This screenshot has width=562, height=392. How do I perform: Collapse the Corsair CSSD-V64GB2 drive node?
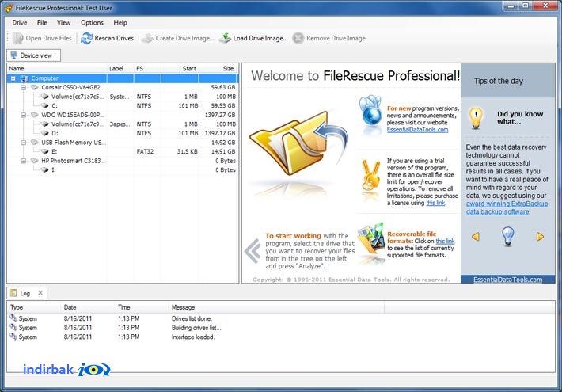[23, 87]
